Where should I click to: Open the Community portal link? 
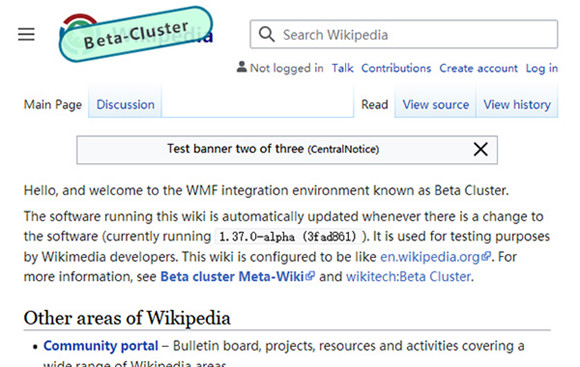pyautogui.click(x=101, y=346)
